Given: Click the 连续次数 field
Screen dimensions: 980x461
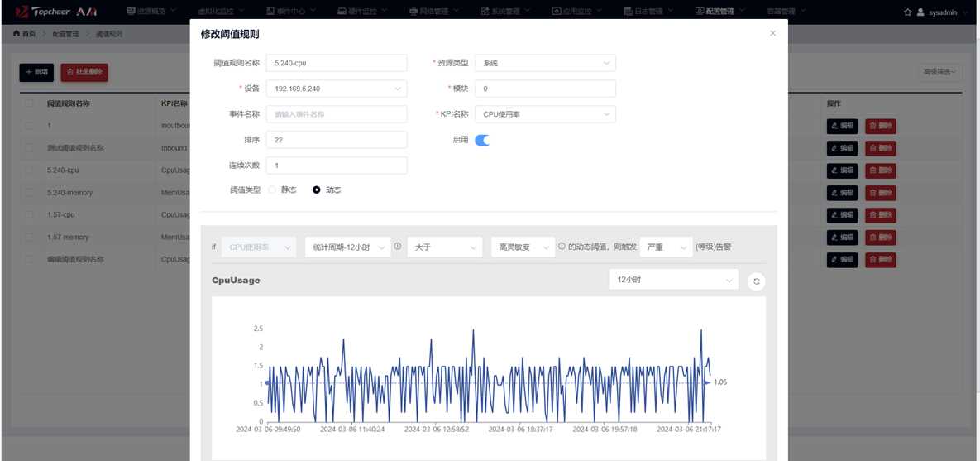Looking at the screenshot, I should tap(337, 166).
